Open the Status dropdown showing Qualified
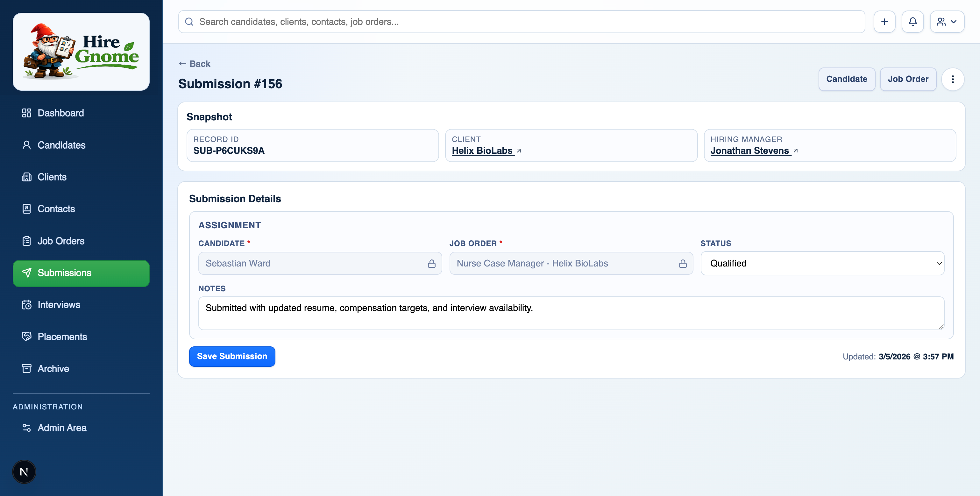Viewport: 980px width, 496px height. [x=822, y=263]
